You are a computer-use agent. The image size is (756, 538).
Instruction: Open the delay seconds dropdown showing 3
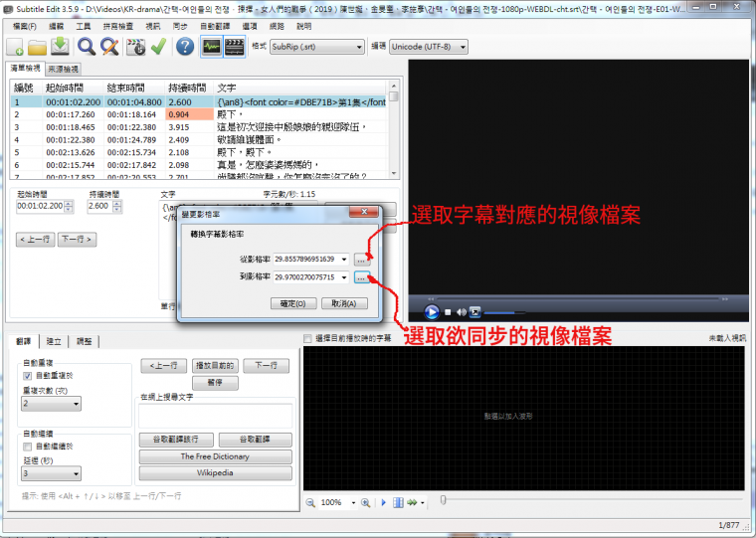point(51,474)
